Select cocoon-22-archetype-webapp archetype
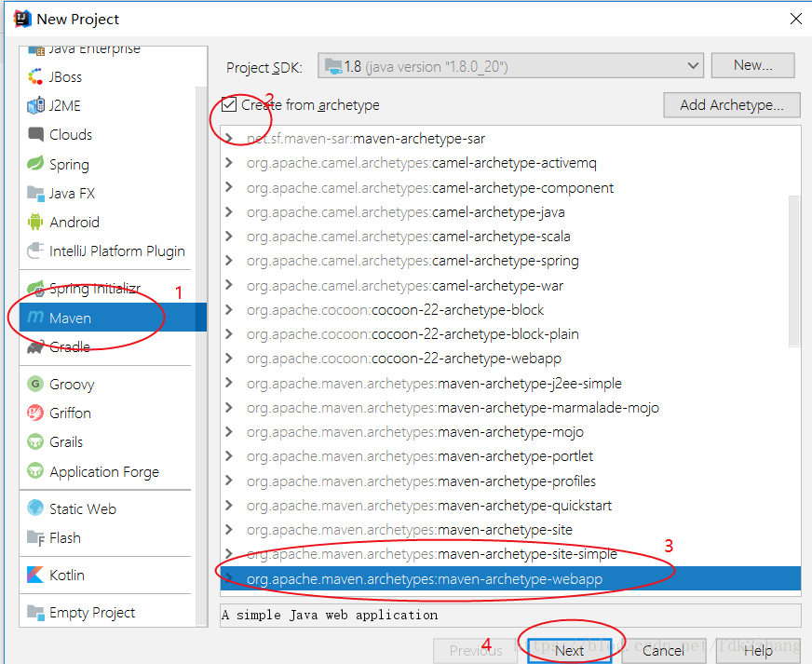This screenshot has height=664, width=812. pyautogui.click(x=510, y=359)
